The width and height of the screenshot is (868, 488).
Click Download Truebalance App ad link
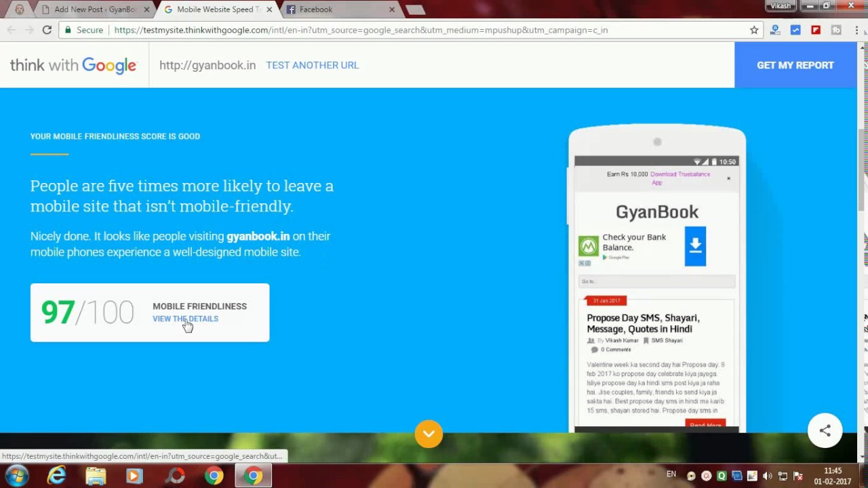coord(680,178)
